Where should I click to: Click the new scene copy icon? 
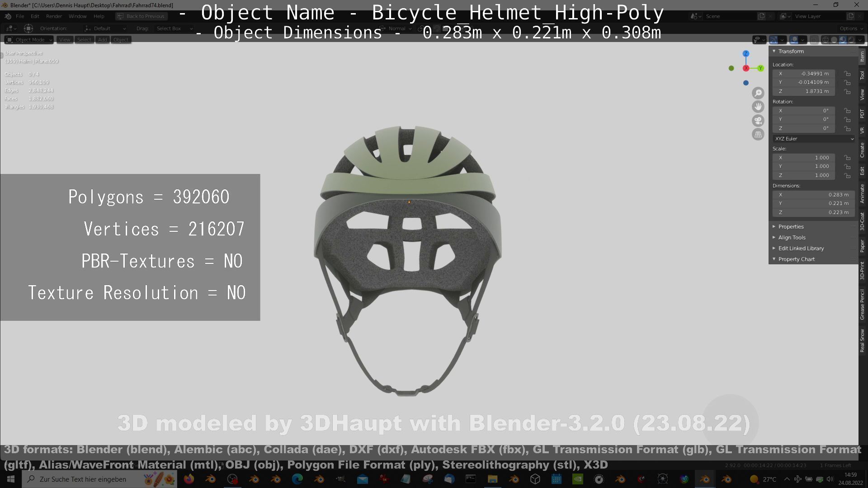pos(762,16)
